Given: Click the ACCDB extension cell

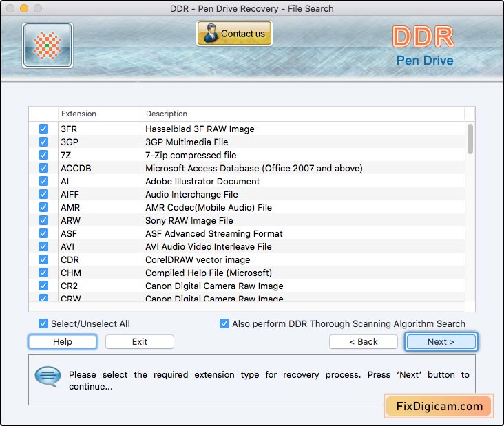Looking at the screenshot, I should [76, 168].
